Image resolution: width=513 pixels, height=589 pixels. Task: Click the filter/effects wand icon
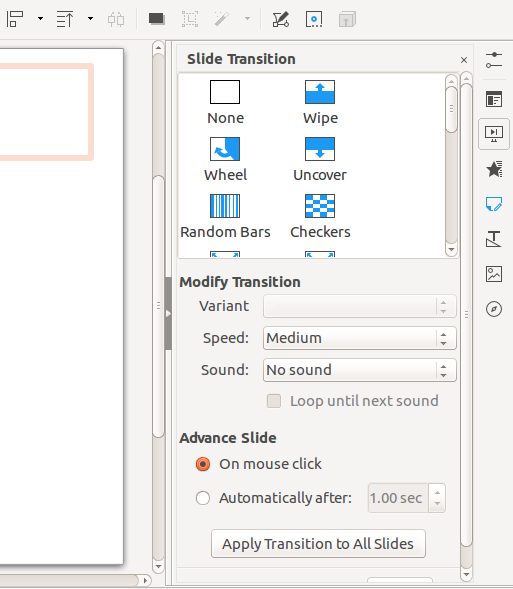click(222, 19)
